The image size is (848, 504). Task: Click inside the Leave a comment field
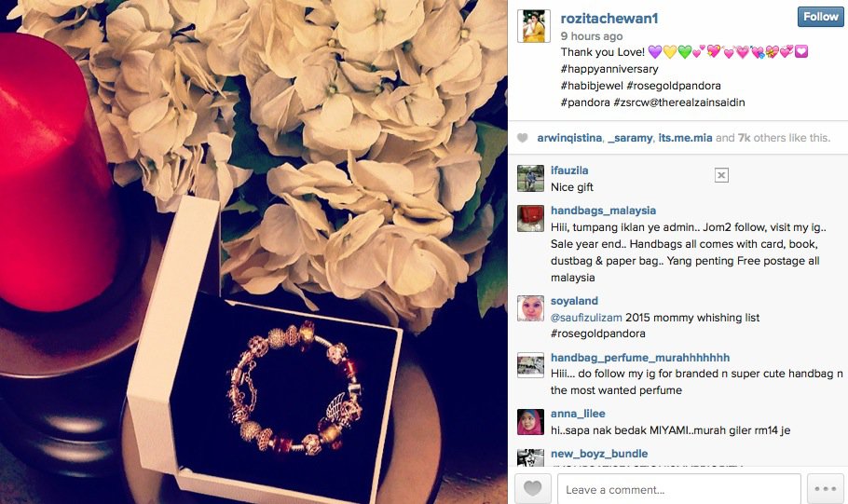coord(679,489)
